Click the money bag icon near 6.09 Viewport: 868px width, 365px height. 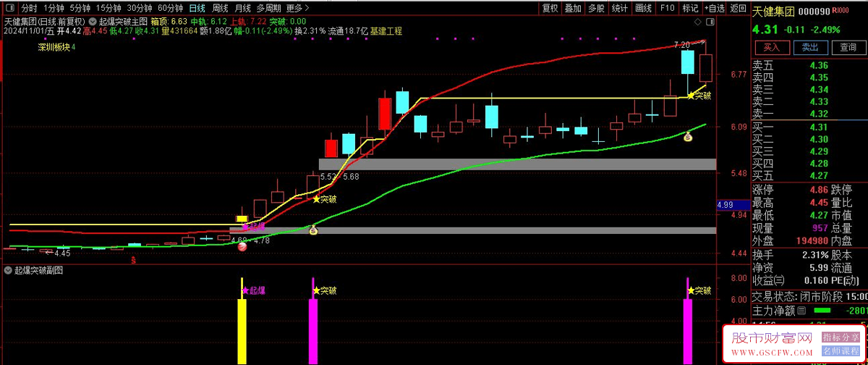tap(689, 135)
